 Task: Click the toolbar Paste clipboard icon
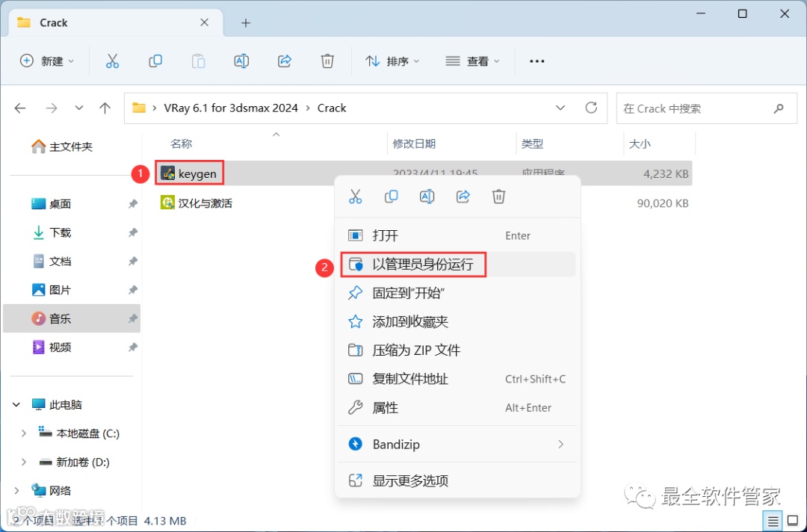tap(198, 61)
